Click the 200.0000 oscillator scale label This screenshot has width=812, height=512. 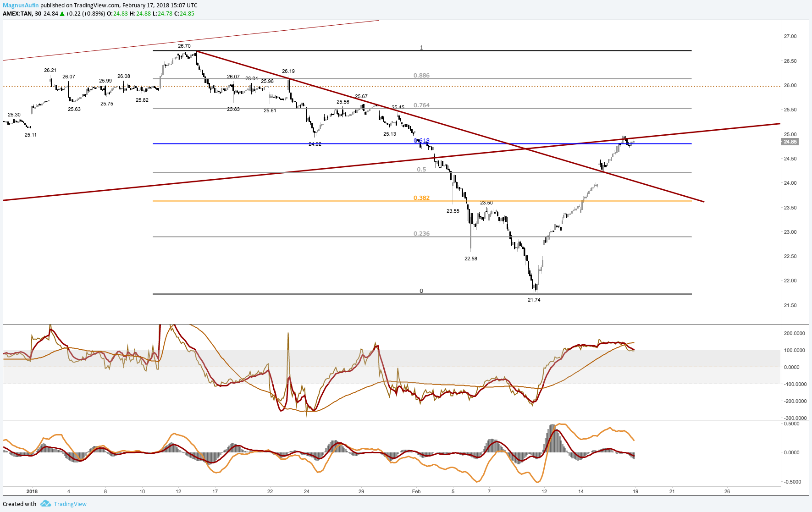click(795, 333)
